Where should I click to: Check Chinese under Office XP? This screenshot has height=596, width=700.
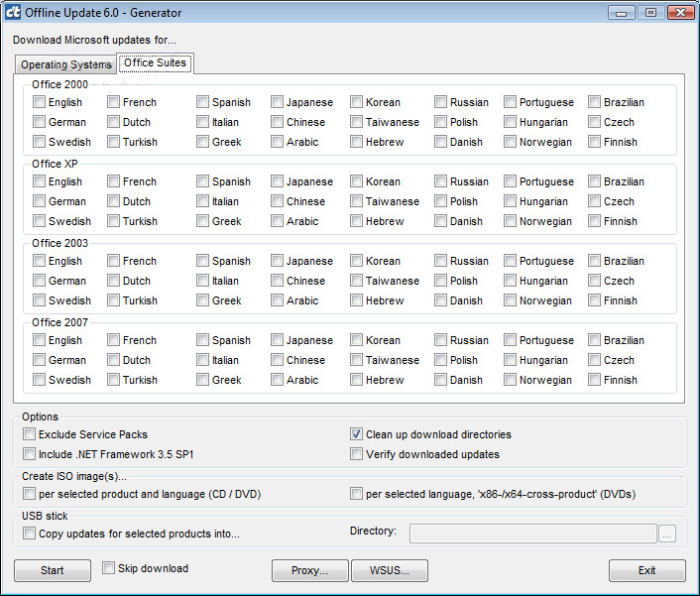[x=277, y=201]
